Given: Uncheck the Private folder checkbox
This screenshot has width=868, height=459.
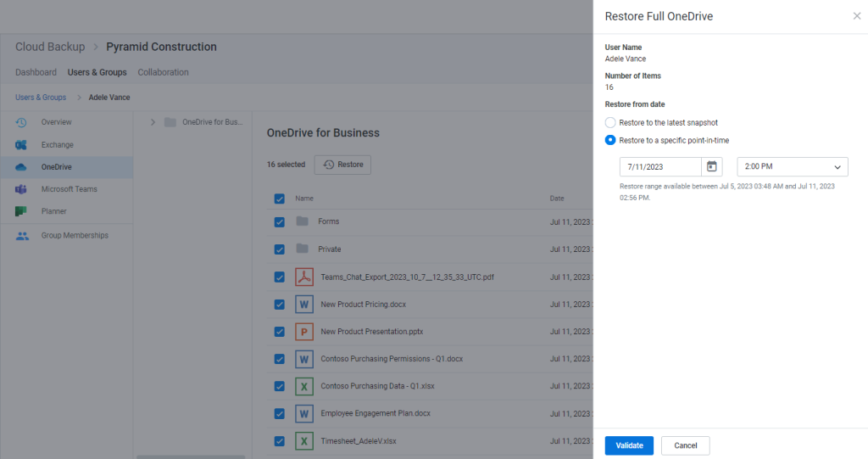Looking at the screenshot, I should tap(280, 249).
